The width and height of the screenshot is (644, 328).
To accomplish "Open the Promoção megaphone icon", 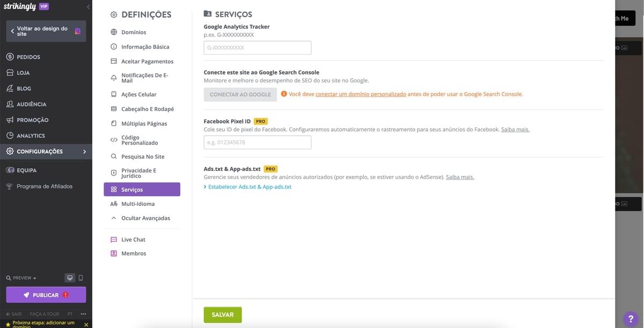I will click(x=9, y=120).
